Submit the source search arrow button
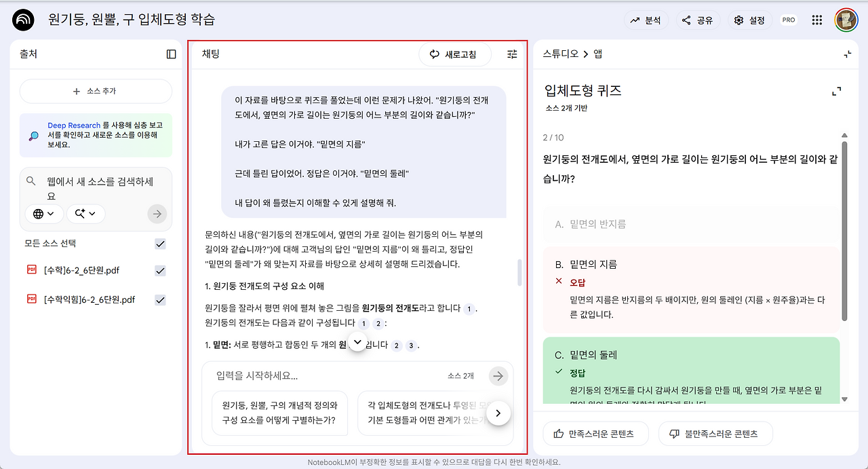The height and width of the screenshot is (469, 868). point(157,214)
